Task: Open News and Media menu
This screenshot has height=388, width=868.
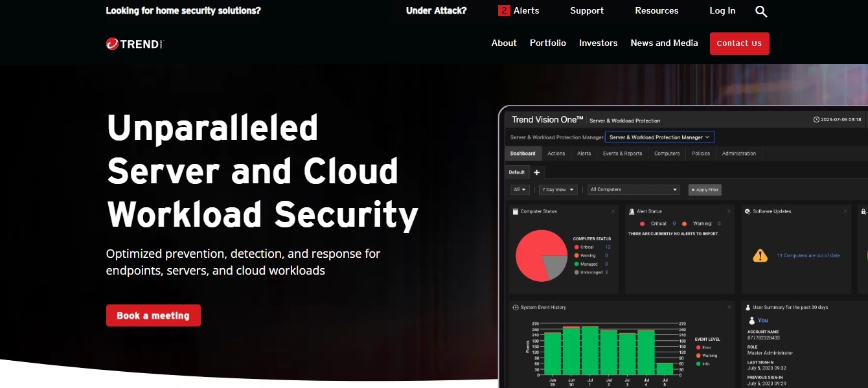Action: 664,43
